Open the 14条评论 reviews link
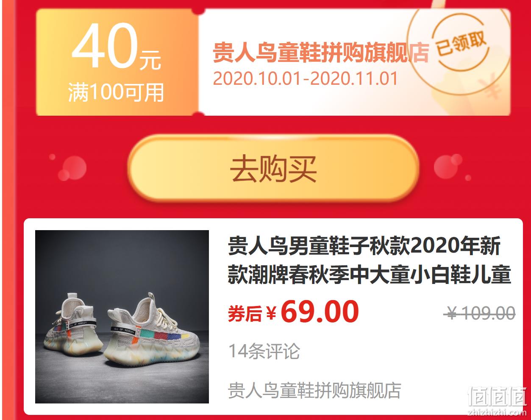 point(264,351)
